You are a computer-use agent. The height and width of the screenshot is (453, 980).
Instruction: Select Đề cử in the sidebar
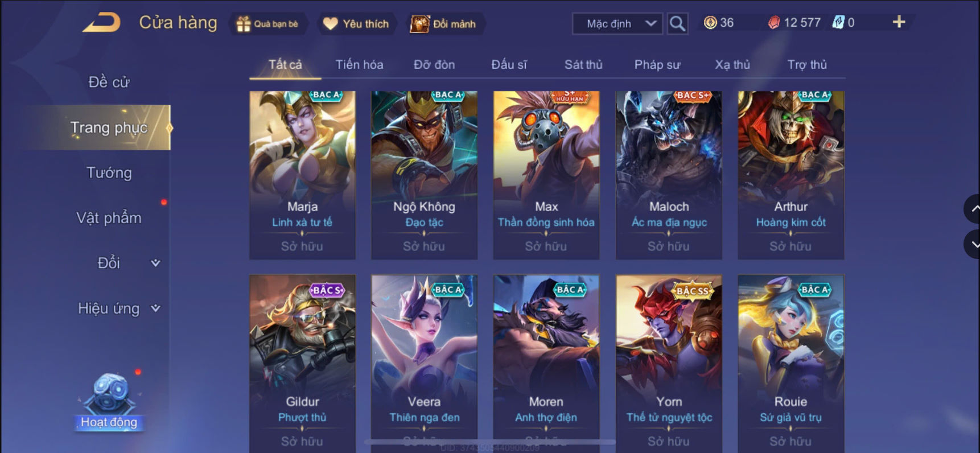point(109,82)
